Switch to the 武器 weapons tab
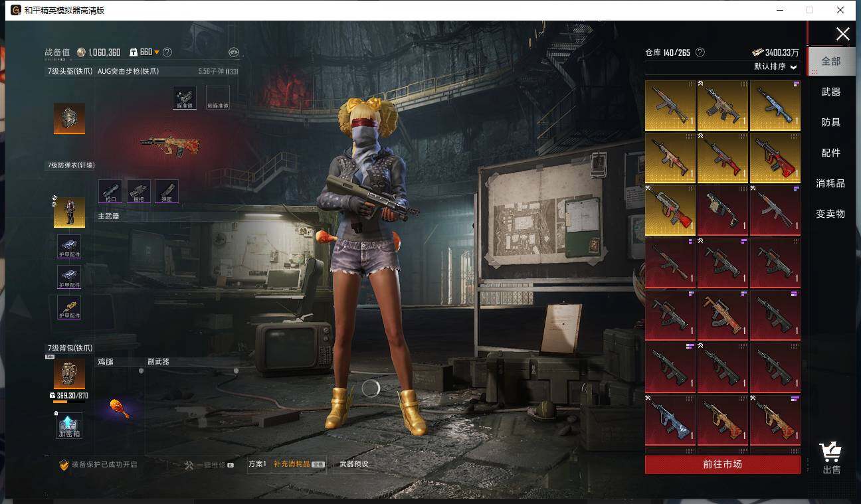Screen dimensions: 861x504 [x=830, y=92]
